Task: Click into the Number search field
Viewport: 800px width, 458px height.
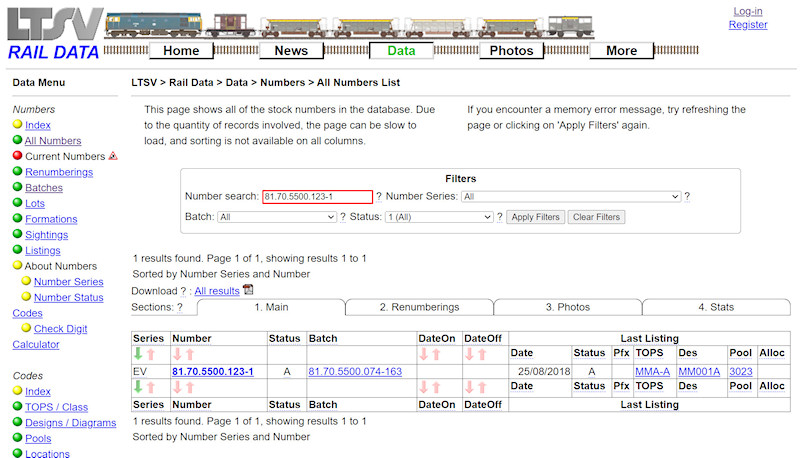Action: (317, 197)
